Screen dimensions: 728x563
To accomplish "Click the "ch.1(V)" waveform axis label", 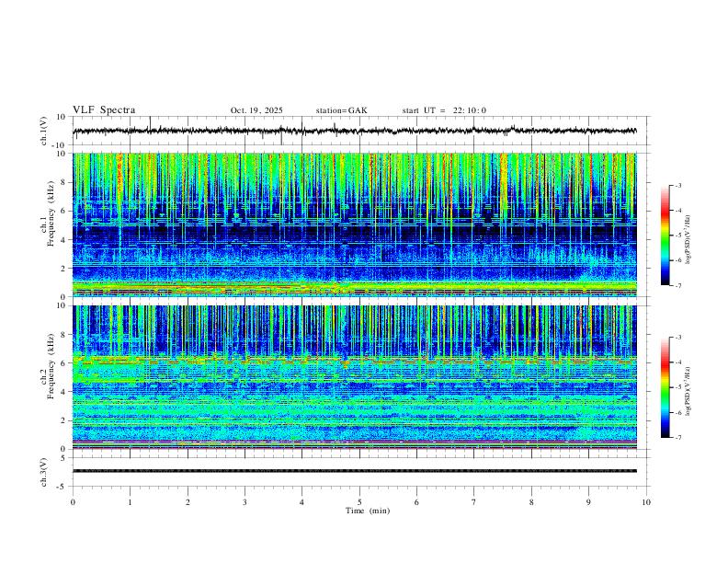I will pos(44,131).
